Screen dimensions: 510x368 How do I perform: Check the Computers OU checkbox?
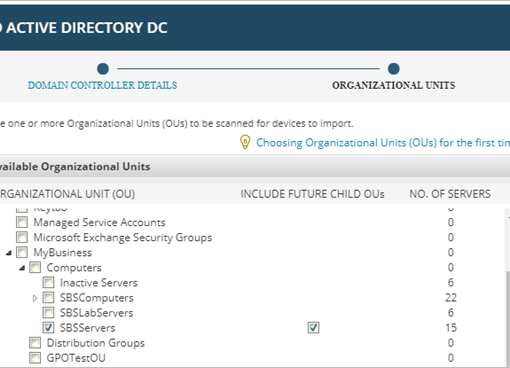click(35, 267)
